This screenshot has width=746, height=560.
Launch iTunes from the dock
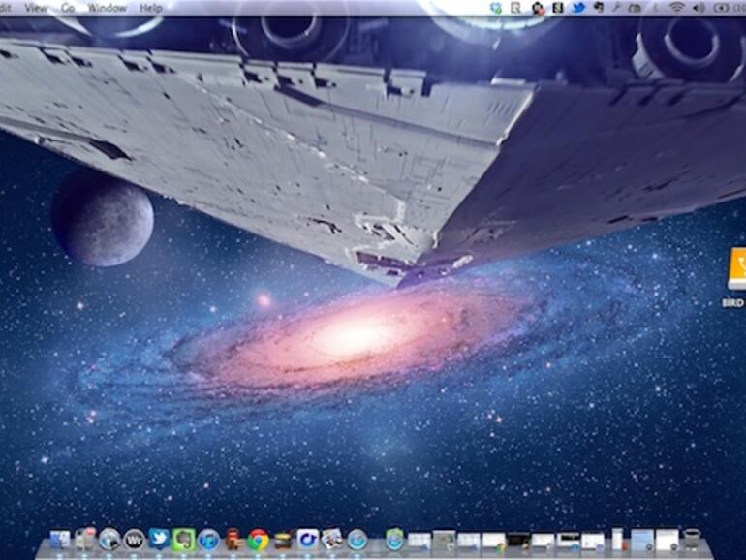click(x=208, y=540)
